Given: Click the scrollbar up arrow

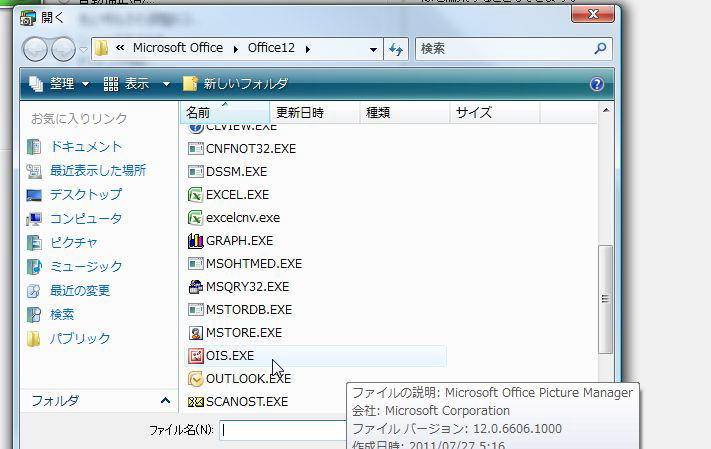Looking at the screenshot, I should [605, 110].
